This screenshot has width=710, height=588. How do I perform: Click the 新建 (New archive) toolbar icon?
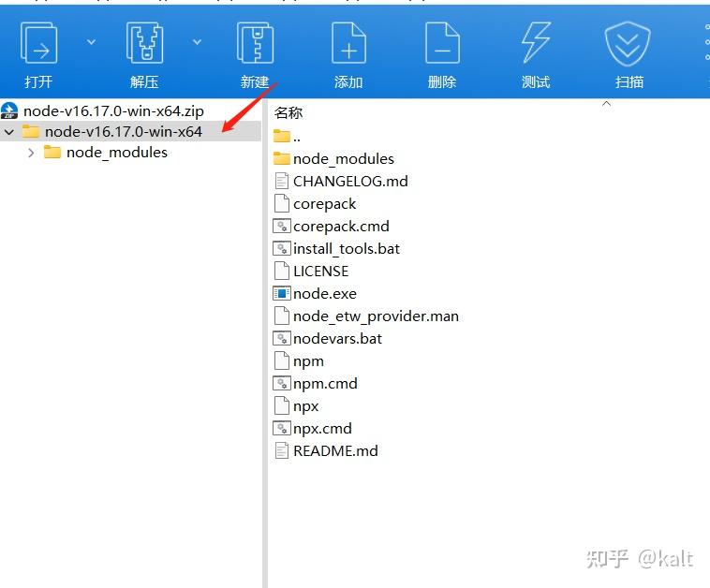click(x=255, y=42)
